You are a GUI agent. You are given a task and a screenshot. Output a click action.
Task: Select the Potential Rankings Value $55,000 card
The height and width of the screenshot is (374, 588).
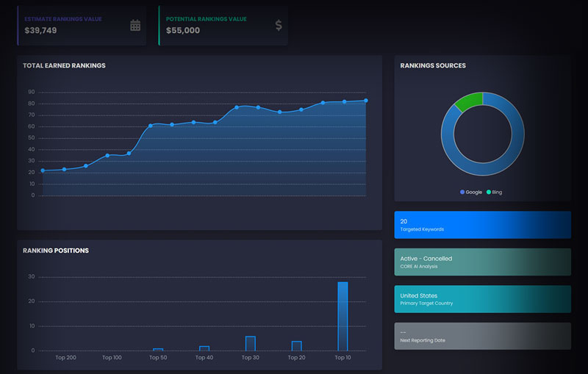coord(223,26)
